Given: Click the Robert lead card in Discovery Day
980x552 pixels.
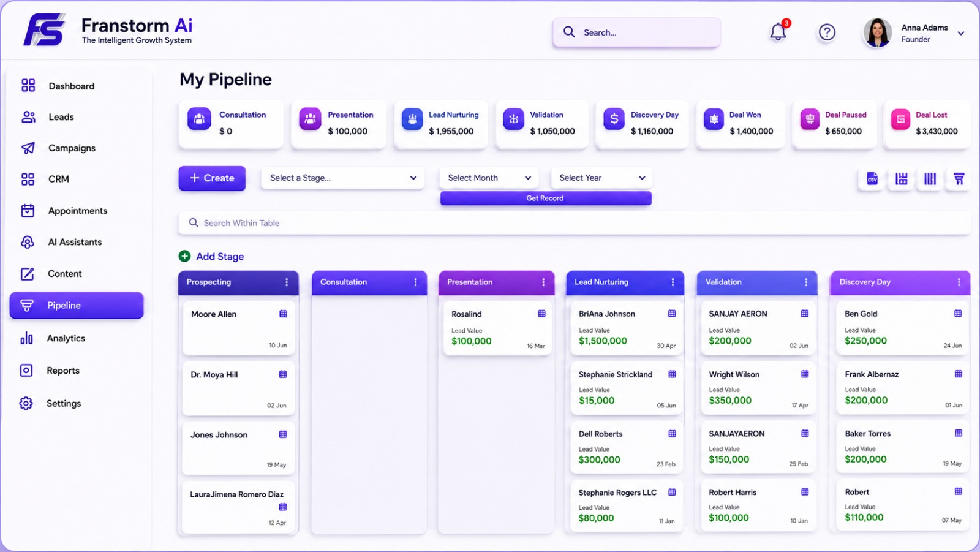Looking at the screenshot, I should (902, 505).
